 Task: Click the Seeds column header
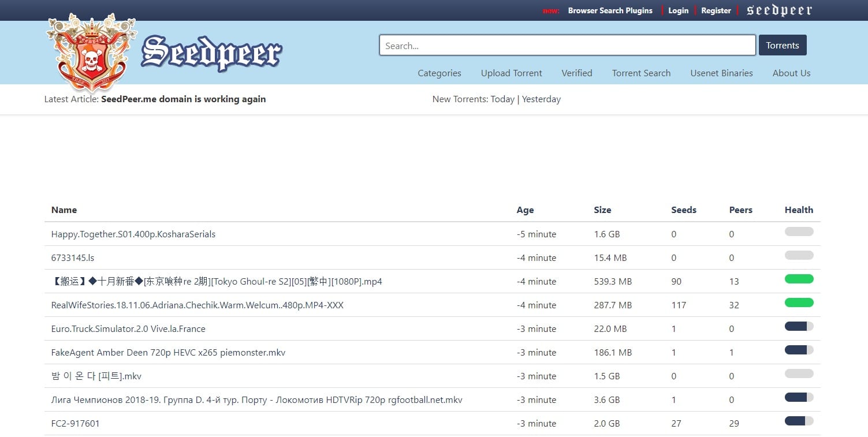(x=684, y=210)
